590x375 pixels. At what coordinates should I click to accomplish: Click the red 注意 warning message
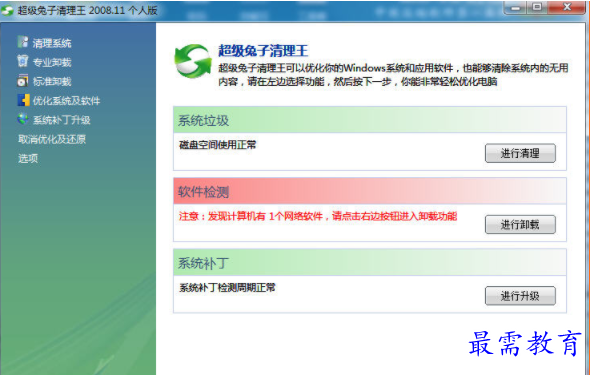pos(318,216)
